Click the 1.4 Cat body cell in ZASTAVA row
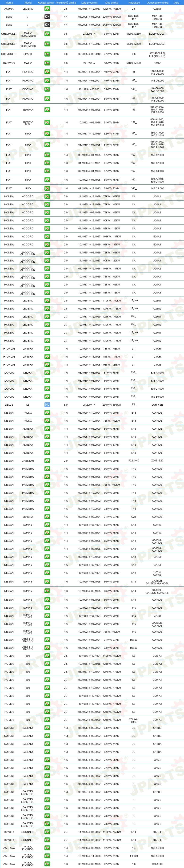184x868 pixels. tap(134, 856)
